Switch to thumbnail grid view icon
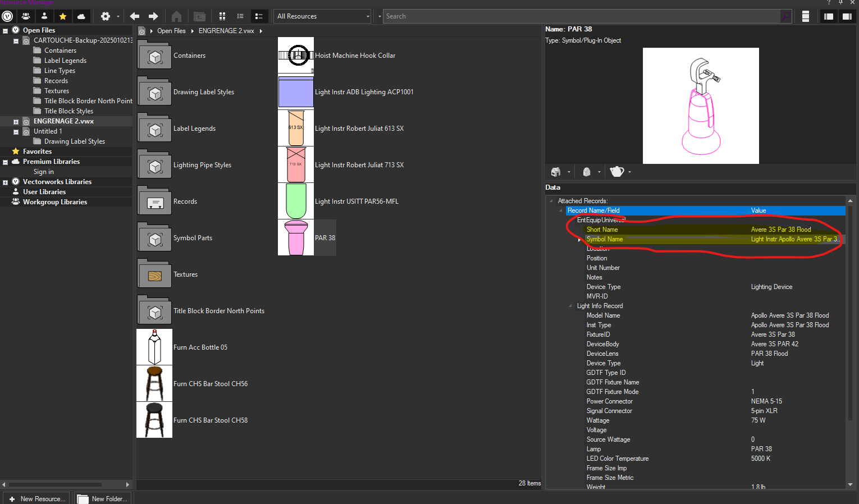Image resolution: width=859 pixels, height=504 pixels. 222,16
